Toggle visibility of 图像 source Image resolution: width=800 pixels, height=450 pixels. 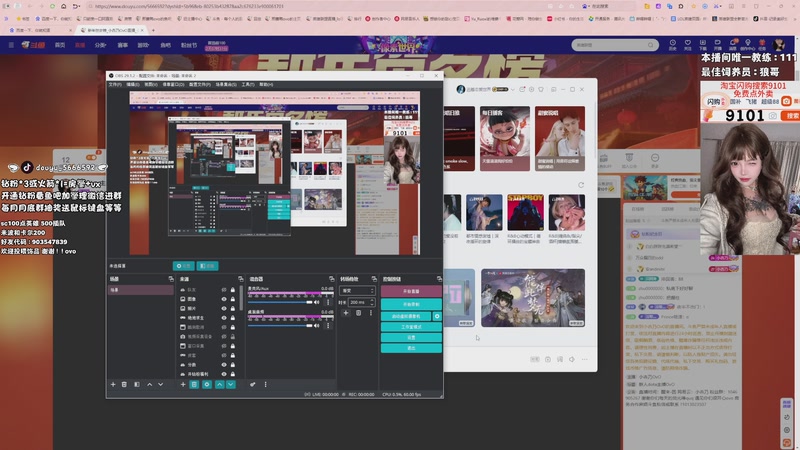click(x=223, y=299)
